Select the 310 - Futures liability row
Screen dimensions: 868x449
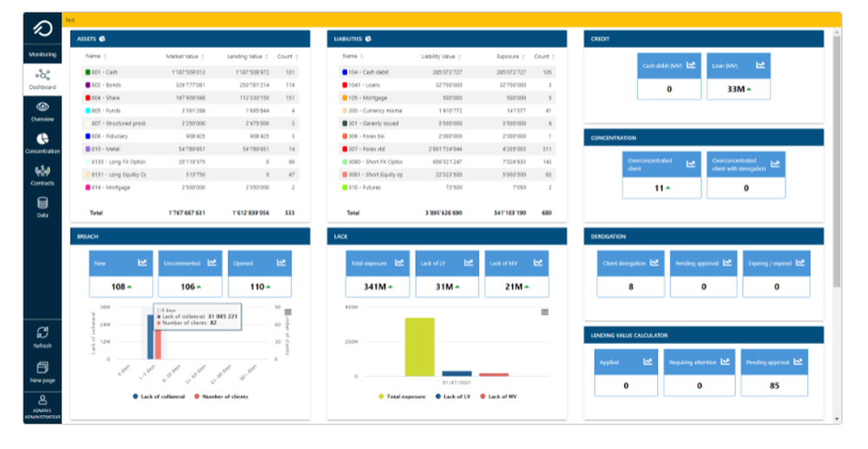click(x=447, y=187)
